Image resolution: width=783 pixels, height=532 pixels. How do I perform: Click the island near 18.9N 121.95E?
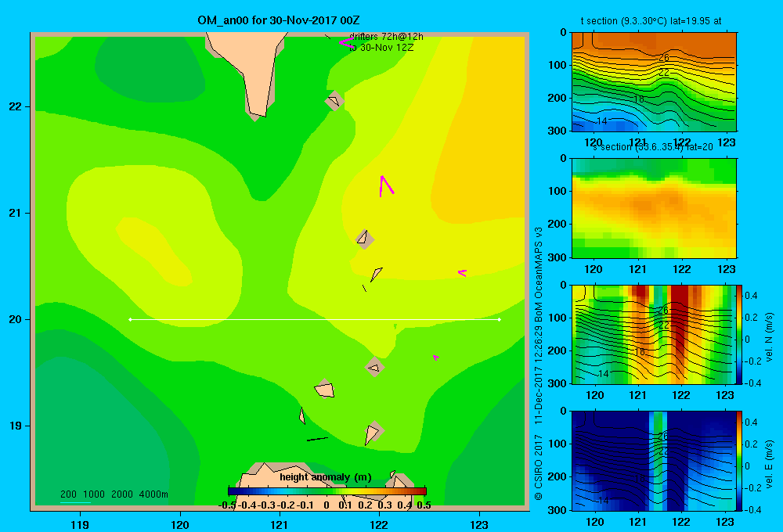pyautogui.click(x=373, y=432)
